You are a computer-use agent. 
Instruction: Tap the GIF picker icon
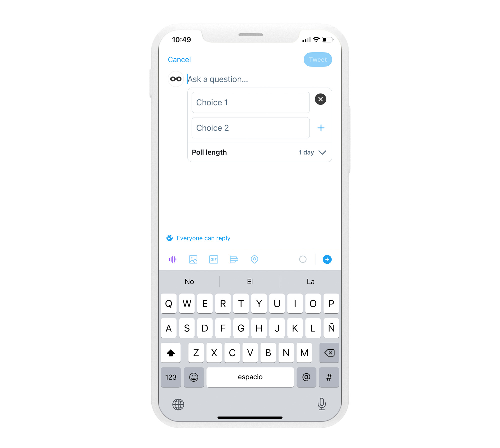[x=213, y=259]
